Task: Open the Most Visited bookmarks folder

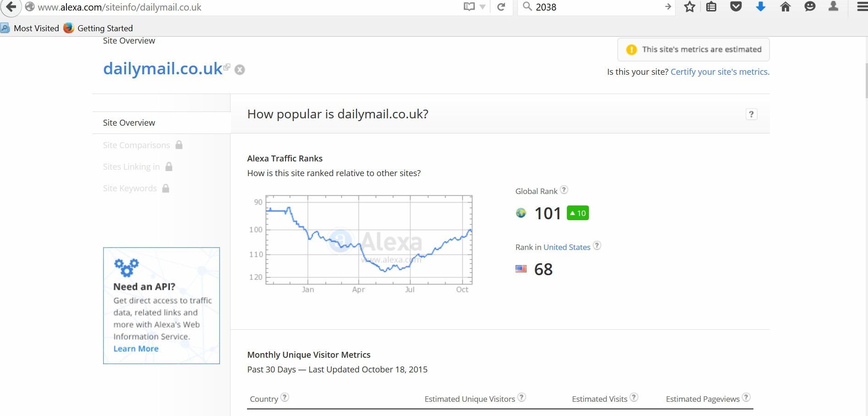Action: [31, 28]
